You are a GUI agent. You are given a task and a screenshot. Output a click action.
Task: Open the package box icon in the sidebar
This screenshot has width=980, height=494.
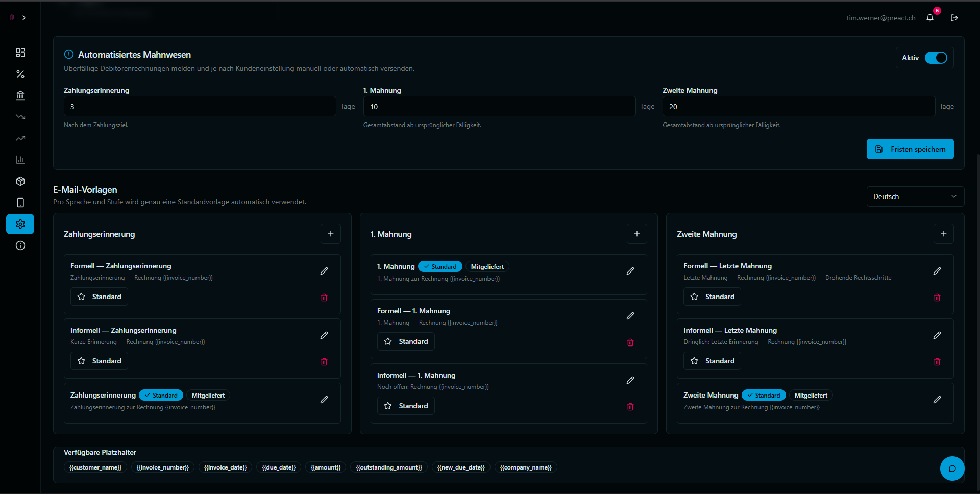point(20,181)
